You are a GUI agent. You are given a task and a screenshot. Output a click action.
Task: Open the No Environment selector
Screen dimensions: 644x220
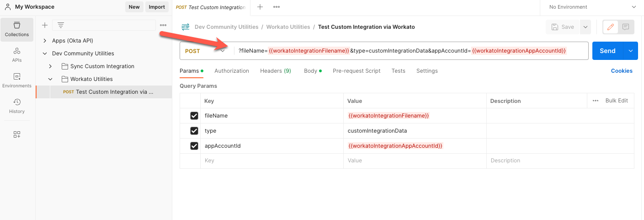(592, 7)
